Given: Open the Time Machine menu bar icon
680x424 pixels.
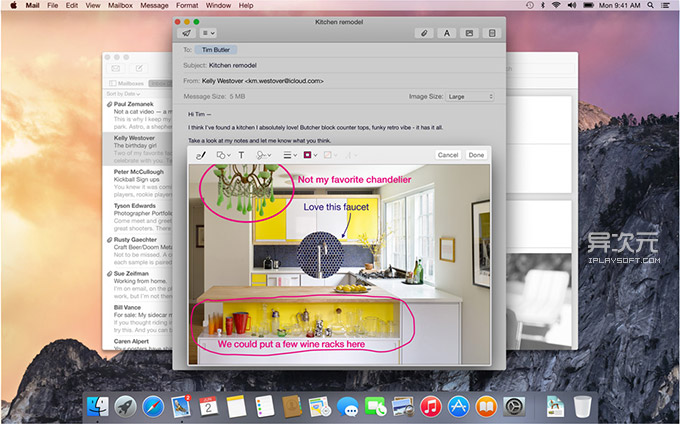Looking at the screenshot, I should tap(530, 5).
